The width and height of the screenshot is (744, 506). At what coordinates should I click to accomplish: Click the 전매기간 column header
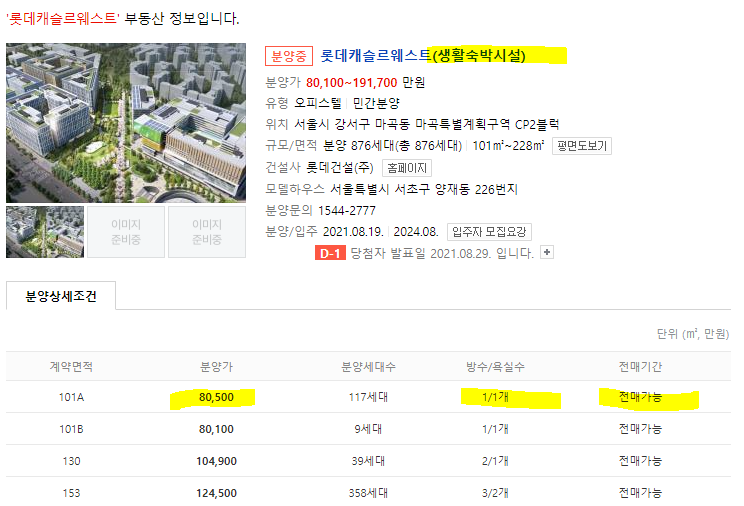pyautogui.click(x=640, y=366)
